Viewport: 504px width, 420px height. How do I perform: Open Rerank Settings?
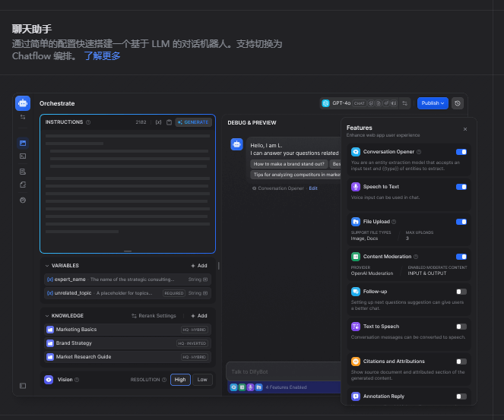(x=154, y=316)
